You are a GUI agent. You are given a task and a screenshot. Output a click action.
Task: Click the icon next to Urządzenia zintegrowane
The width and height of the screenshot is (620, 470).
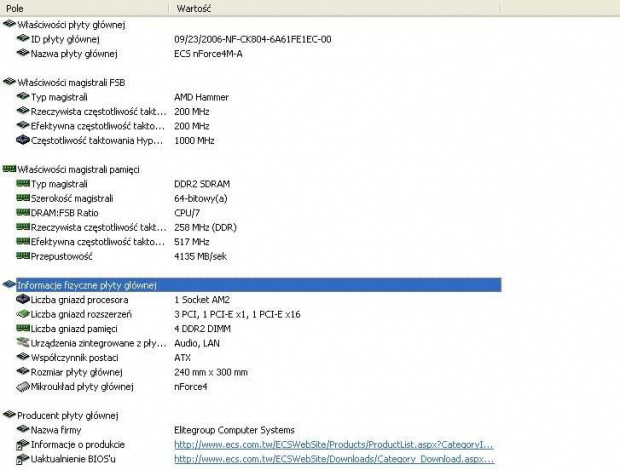[23, 343]
